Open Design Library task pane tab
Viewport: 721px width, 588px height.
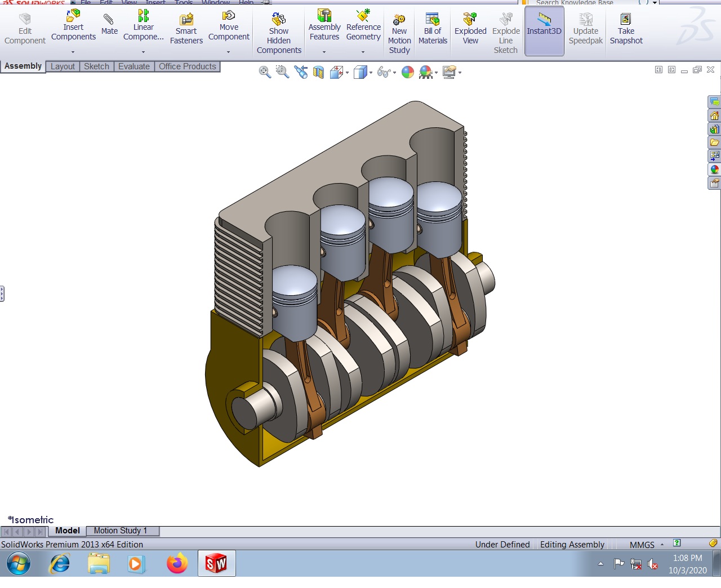714,129
